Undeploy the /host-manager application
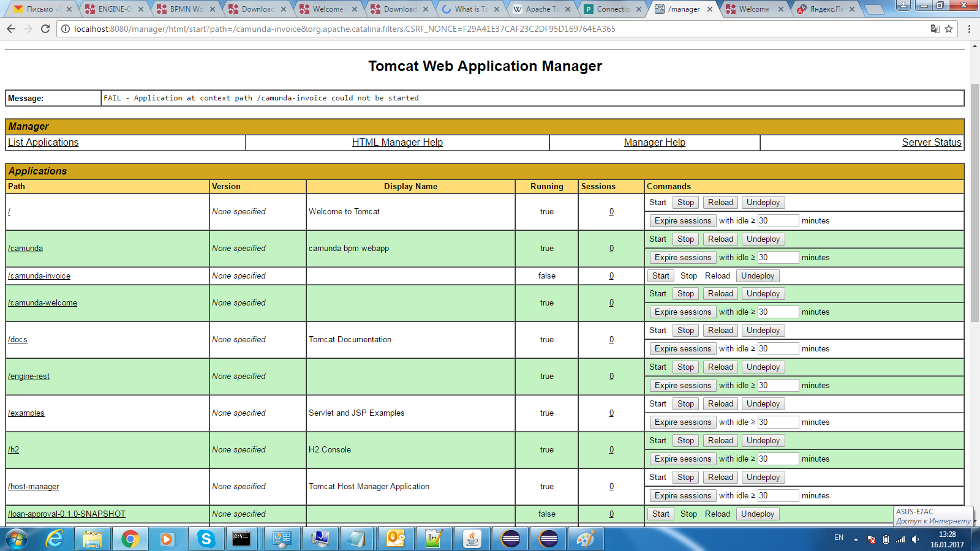 coord(763,478)
